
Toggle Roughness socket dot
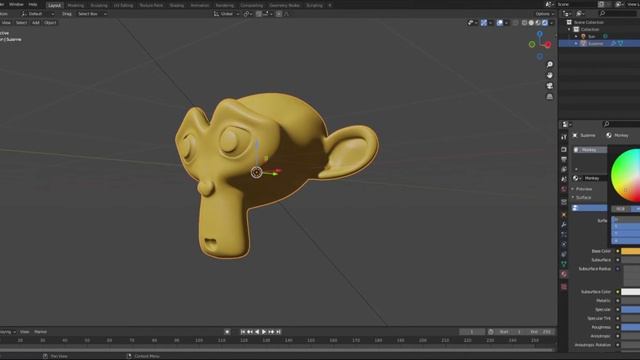(x=618, y=327)
